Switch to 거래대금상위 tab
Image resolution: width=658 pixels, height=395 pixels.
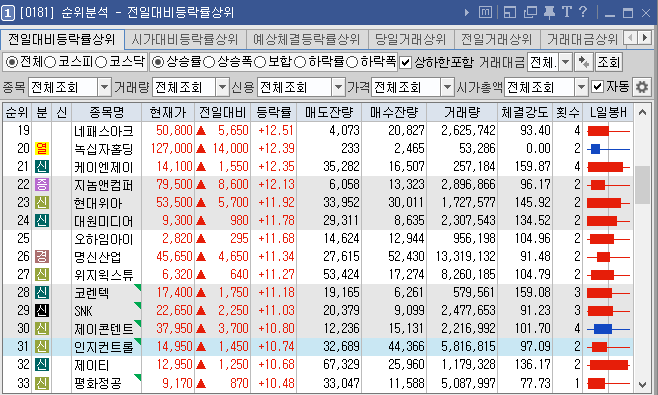[582, 39]
